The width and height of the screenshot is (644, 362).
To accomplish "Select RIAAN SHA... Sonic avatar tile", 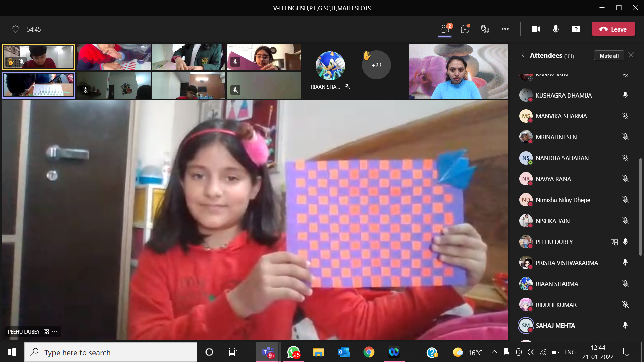I will tap(330, 66).
